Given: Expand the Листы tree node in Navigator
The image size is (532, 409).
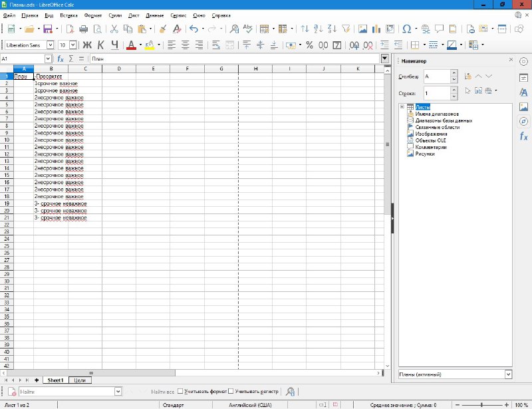Looking at the screenshot, I should pos(402,107).
